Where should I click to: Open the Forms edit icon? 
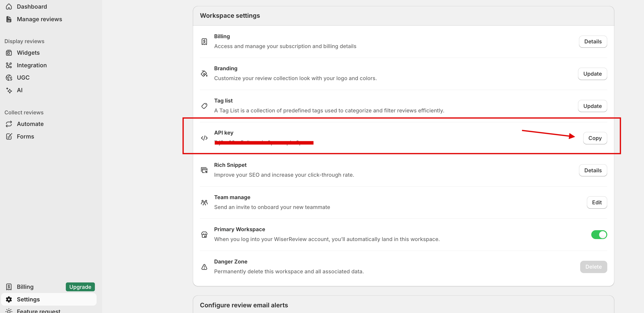pos(9,137)
